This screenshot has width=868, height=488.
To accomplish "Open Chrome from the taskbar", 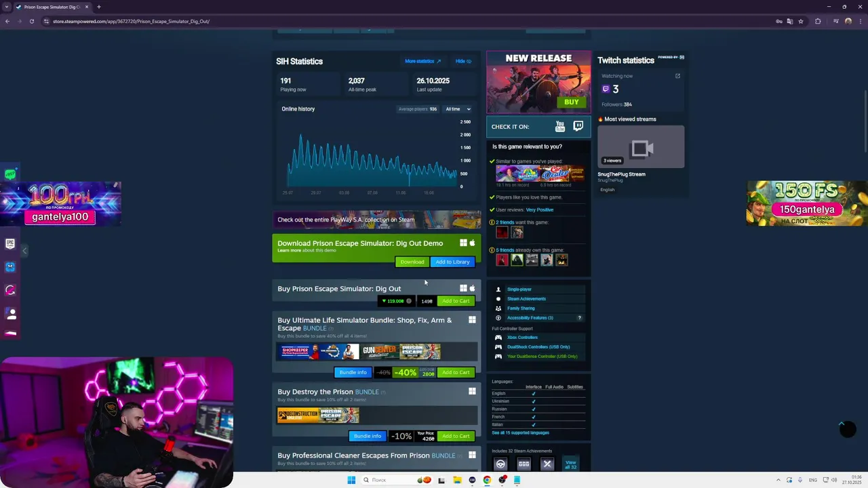I will [487, 480].
